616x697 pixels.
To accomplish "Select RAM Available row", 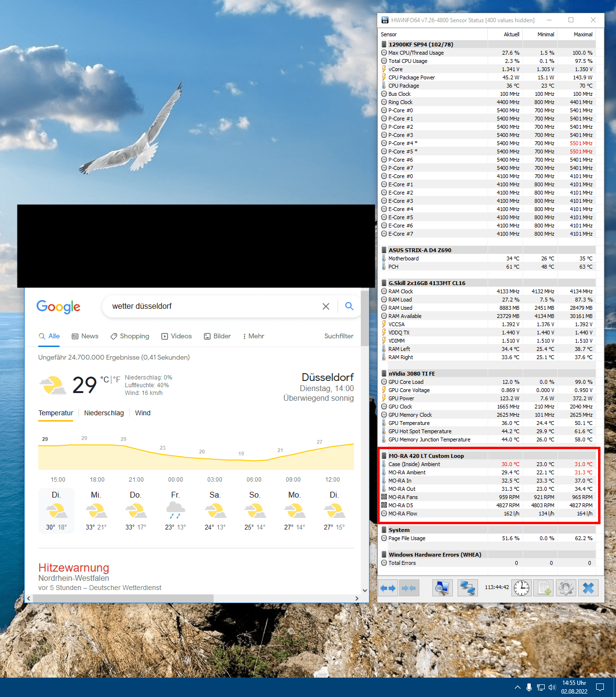I will [x=487, y=316].
